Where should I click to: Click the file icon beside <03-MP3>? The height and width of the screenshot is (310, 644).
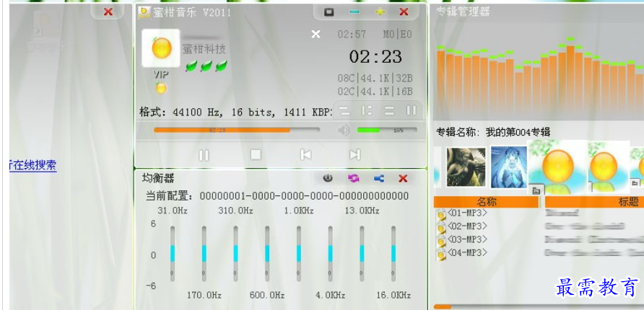pyautogui.click(x=441, y=241)
